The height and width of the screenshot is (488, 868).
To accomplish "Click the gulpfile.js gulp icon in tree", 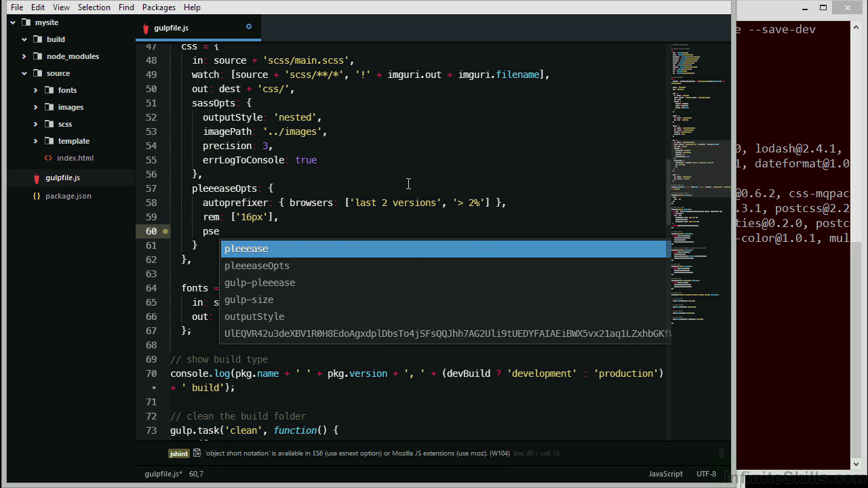I will 37,178.
